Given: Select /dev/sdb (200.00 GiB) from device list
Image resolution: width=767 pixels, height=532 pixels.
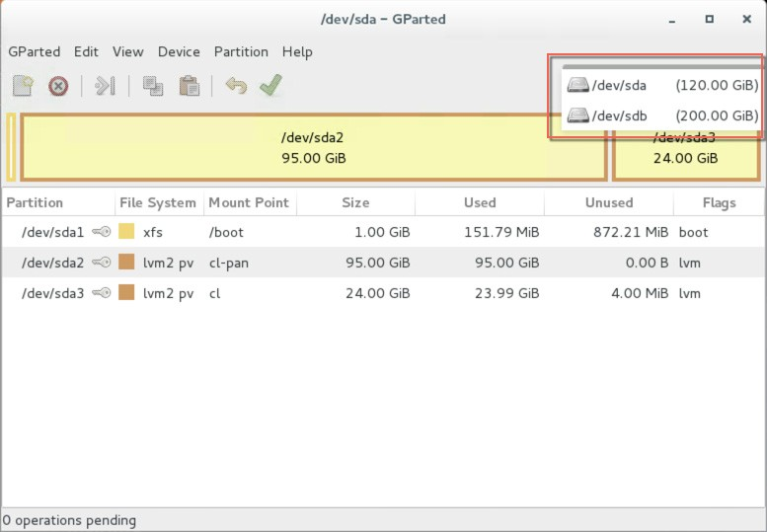Looking at the screenshot, I should pos(661,116).
